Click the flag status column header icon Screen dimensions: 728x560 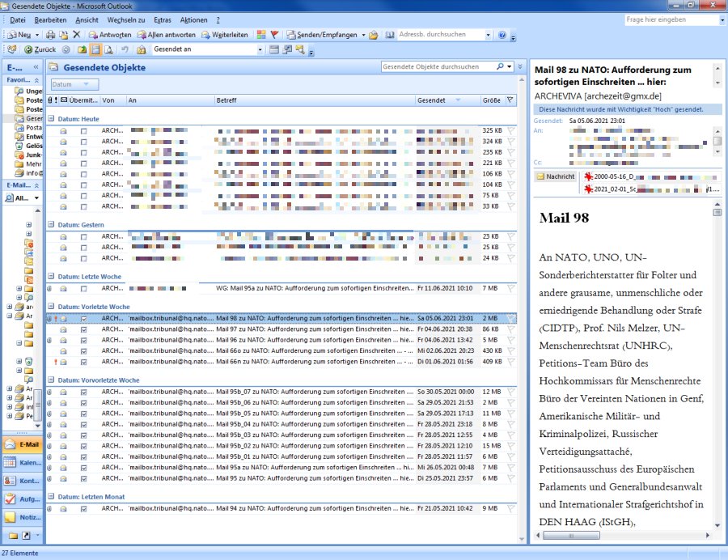510,100
